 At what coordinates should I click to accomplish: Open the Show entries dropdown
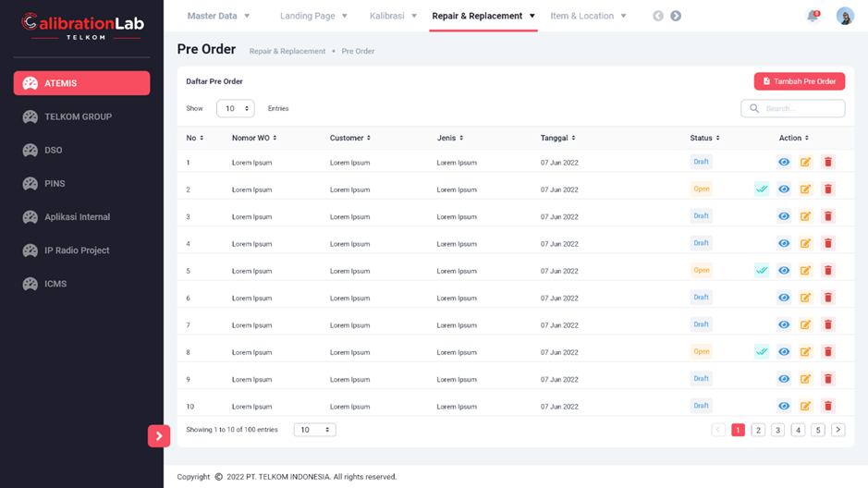[x=235, y=109]
